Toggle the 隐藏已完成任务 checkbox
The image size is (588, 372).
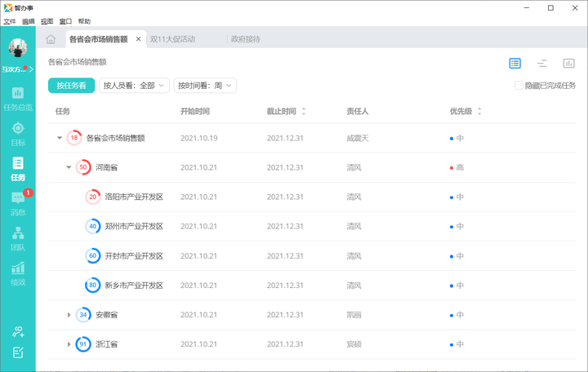point(519,86)
